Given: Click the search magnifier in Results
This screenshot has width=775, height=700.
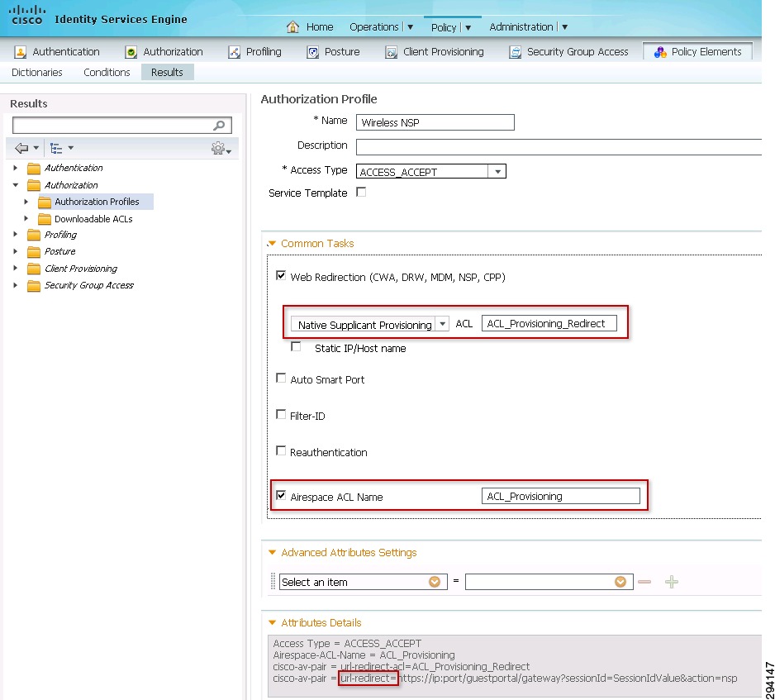Looking at the screenshot, I should (220, 126).
